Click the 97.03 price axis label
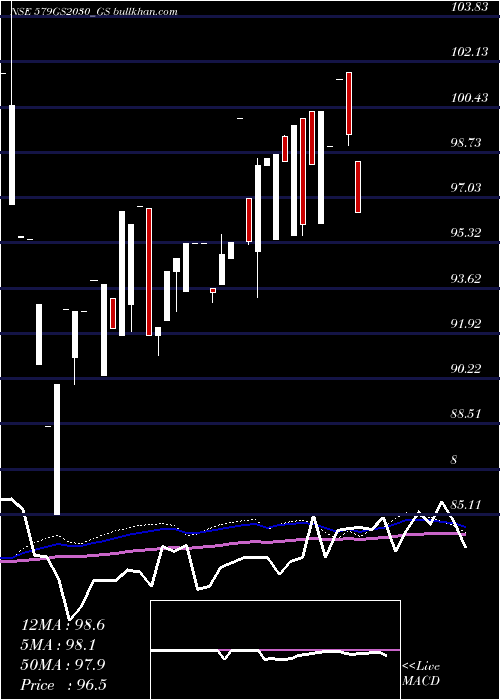500x700 pixels. pyautogui.click(x=466, y=188)
